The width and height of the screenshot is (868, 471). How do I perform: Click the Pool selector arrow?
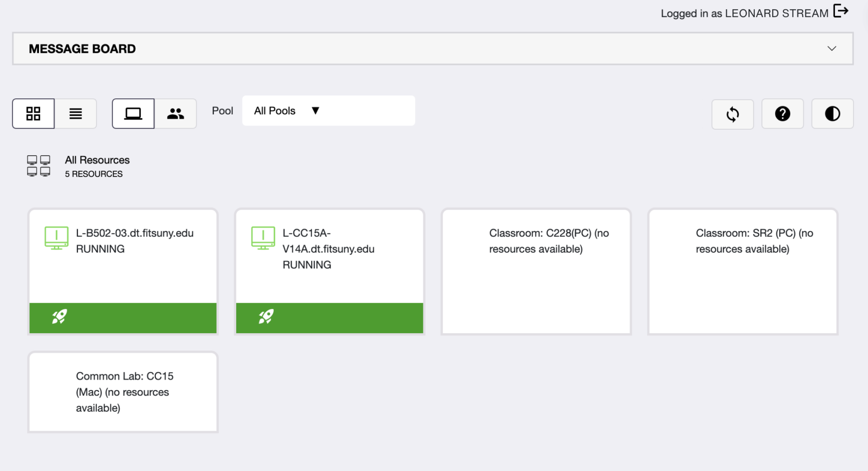[x=316, y=111]
